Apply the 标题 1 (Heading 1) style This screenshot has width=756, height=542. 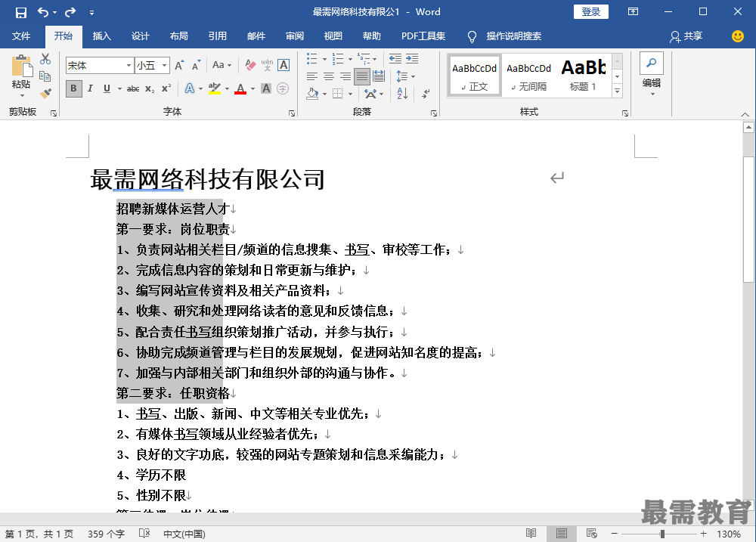coord(583,76)
